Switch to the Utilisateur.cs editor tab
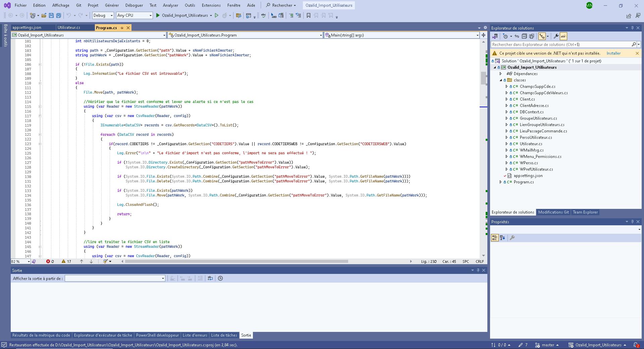644x349 pixels. pos(69,27)
